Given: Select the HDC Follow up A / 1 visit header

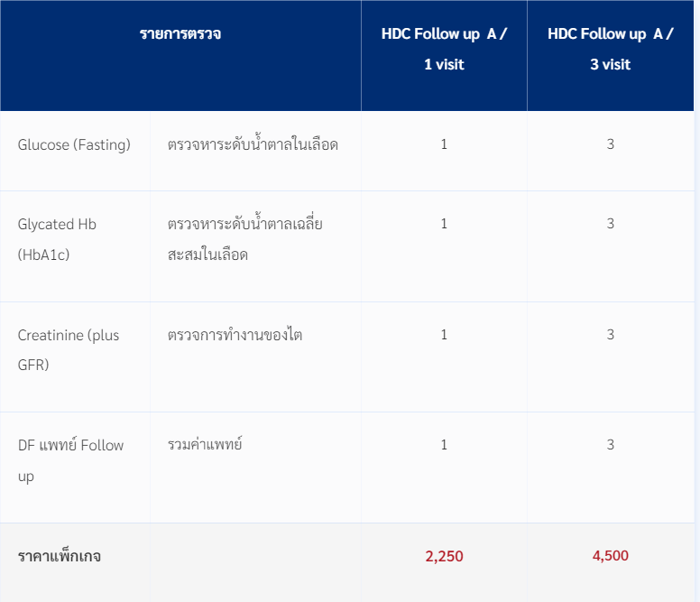Looking at the screenshot, I should click(x=444, y=49).
